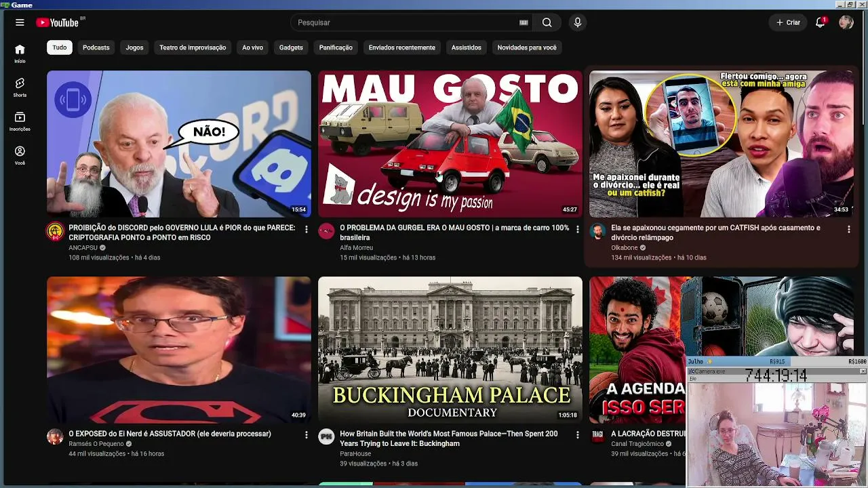
Task: Open Olkabone channel avatar
Action: 597,232
